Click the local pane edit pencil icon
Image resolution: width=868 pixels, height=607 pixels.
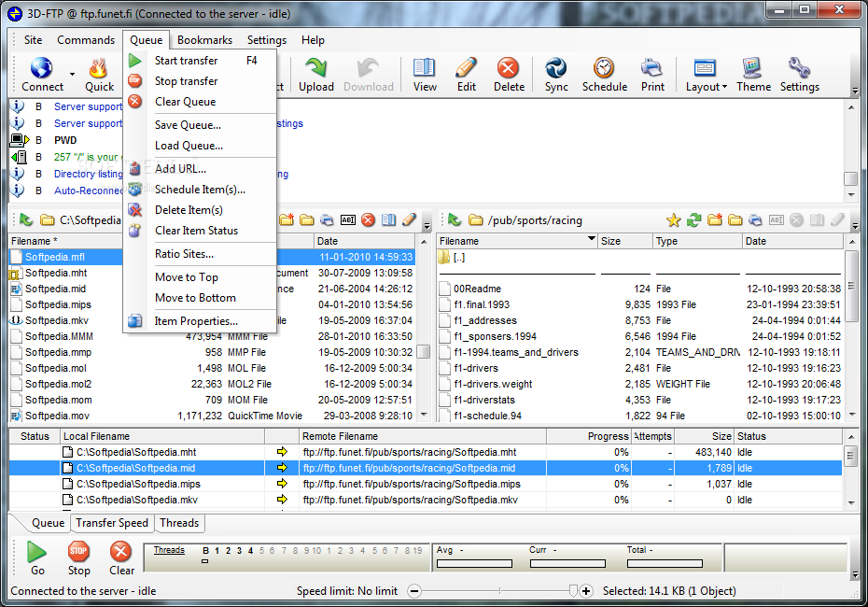[x=409, y=219]
